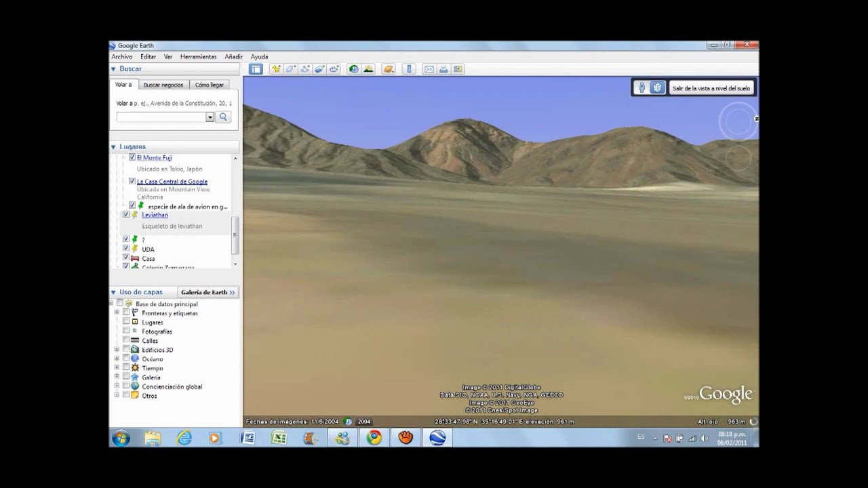Expand the Concienciación global tree node
This screenshot has width=868, height=488.
coord(117,386)
